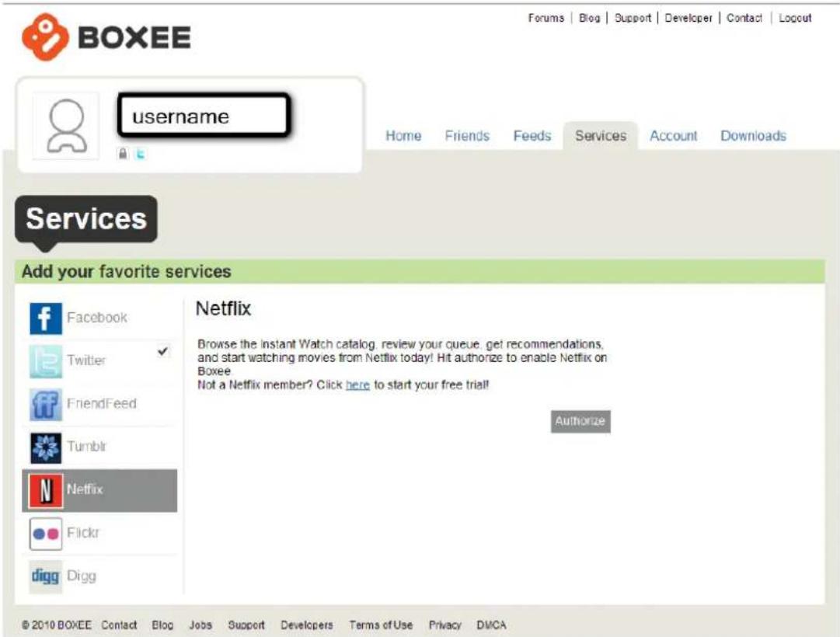Click the Boxee logo icon

[45, 37]
